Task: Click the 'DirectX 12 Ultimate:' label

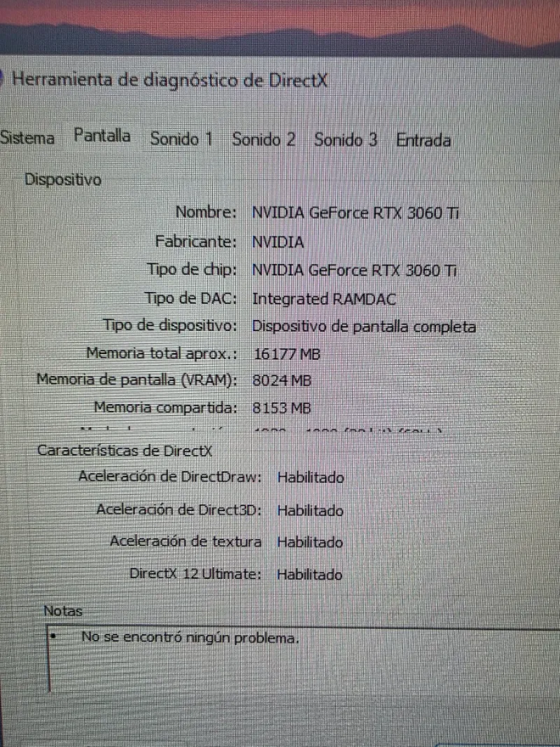Action: tap(196, 574)
